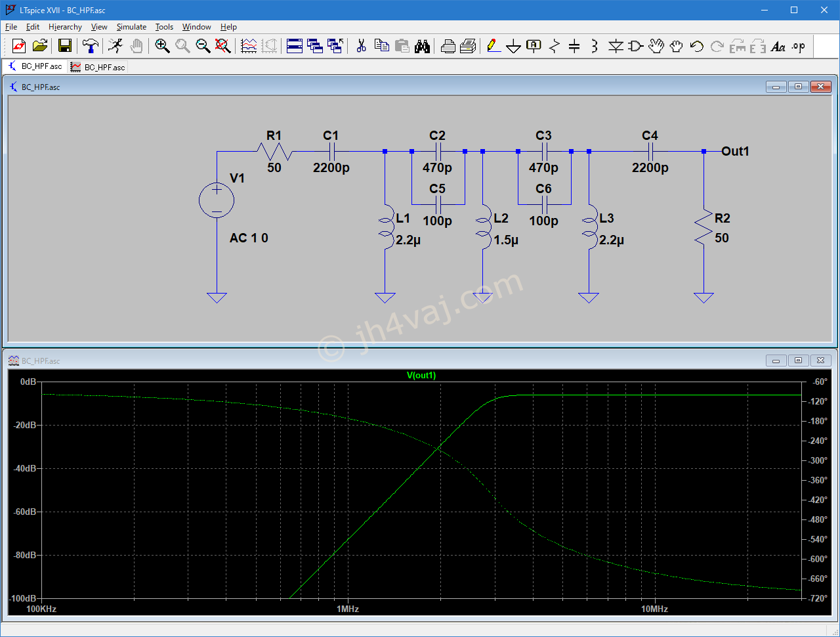Viewport: 840px width, 637px height.
Task: Select the Label Net tool
Action: [x=534, y=46]
